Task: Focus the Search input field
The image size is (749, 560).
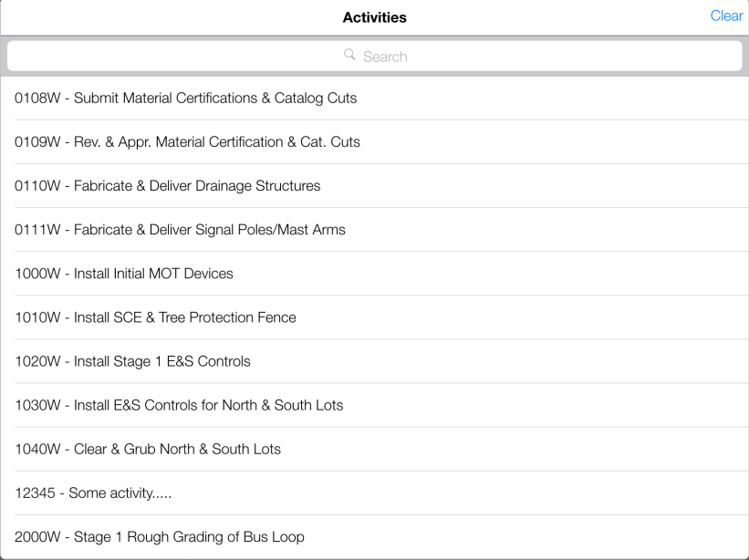Action: 374,57
